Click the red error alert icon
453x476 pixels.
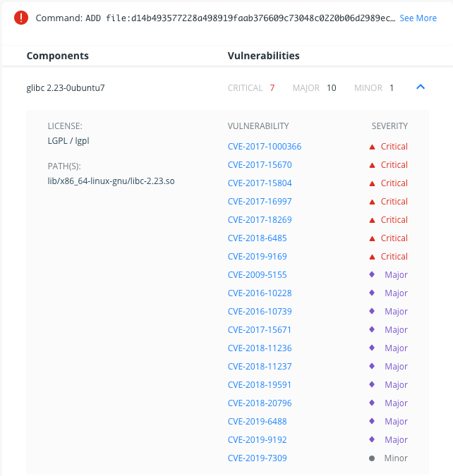coord(21,18)
